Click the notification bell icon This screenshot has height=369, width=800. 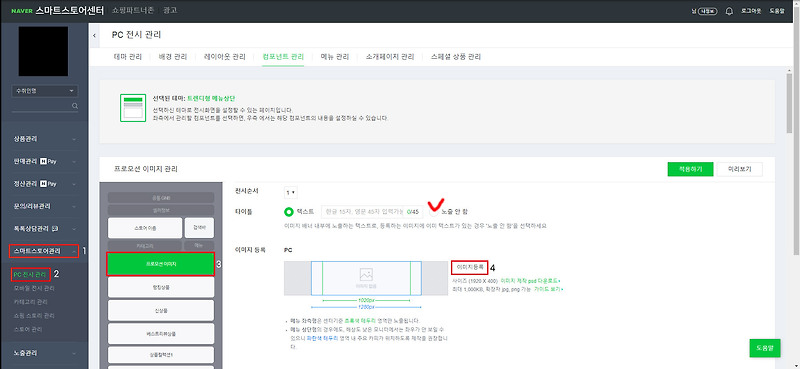click(x=729, y=11)
